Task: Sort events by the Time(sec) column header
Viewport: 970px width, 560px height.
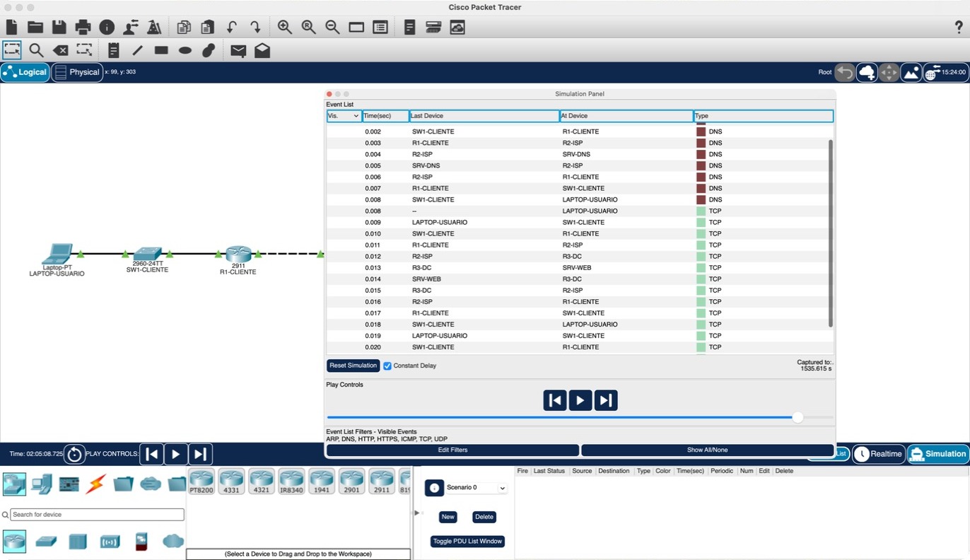Action: [x=386, y=116]
